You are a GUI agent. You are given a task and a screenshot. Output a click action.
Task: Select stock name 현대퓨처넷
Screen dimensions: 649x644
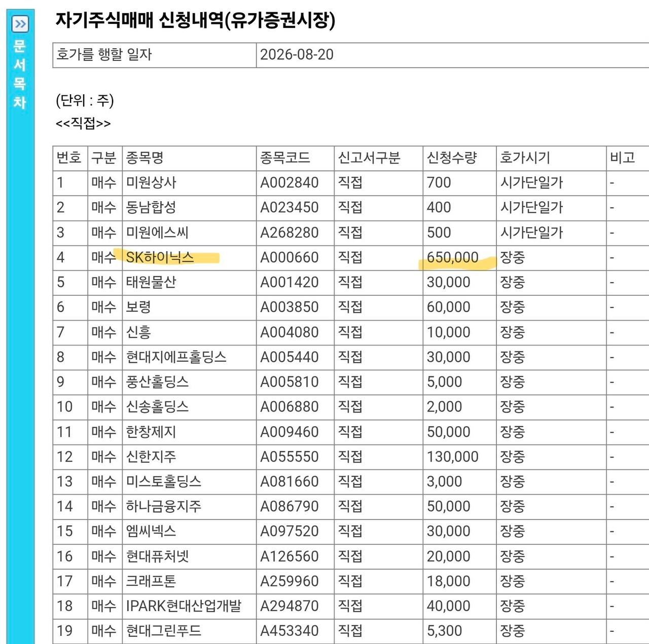click(x=157, y=557)
